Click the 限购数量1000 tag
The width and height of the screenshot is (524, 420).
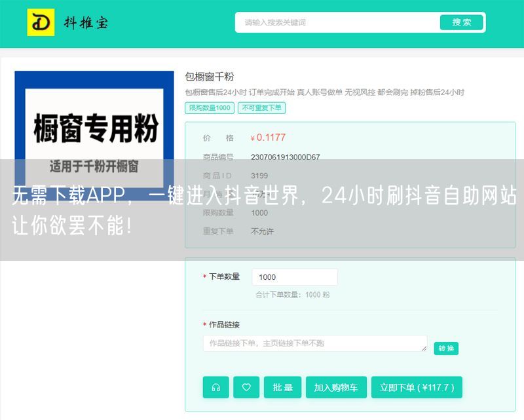pyautogui.click(x=210, y=107)
